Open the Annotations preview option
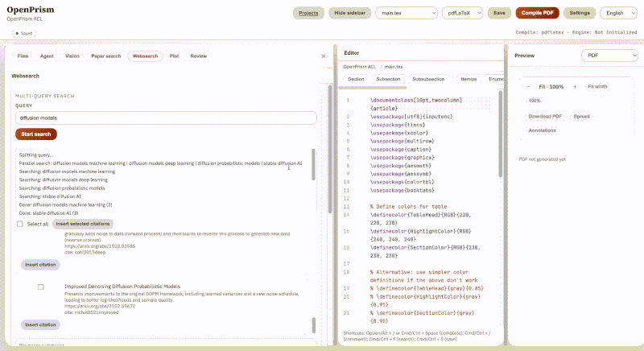Viewport: 644px width, 351px height. point(542,130)
